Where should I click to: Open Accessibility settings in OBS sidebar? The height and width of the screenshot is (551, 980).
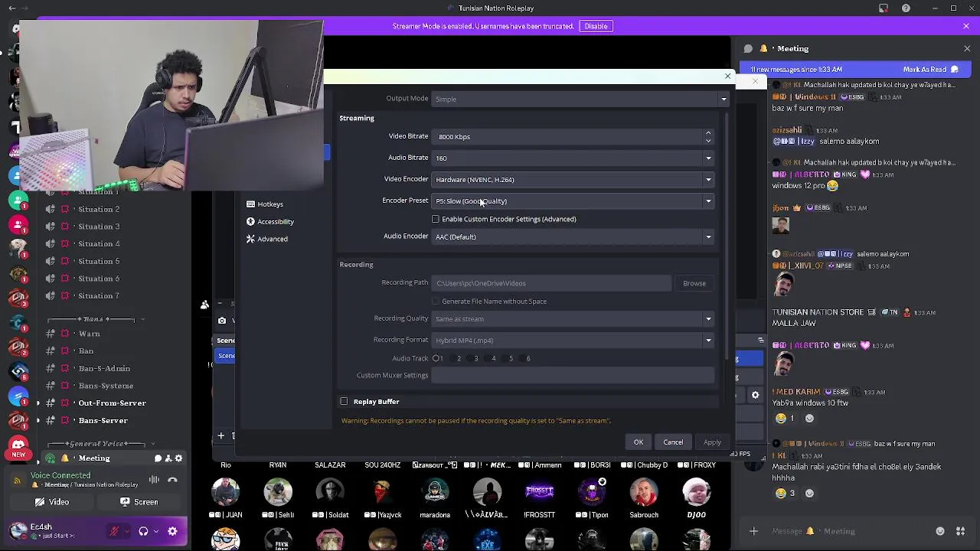[270, 222]
